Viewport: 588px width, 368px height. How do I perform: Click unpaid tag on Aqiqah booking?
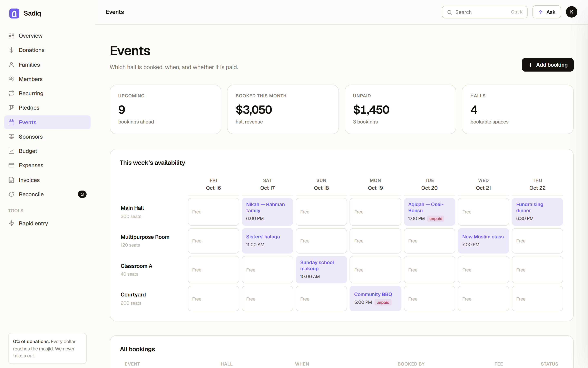pyautogui.click(x=435, y=219)
